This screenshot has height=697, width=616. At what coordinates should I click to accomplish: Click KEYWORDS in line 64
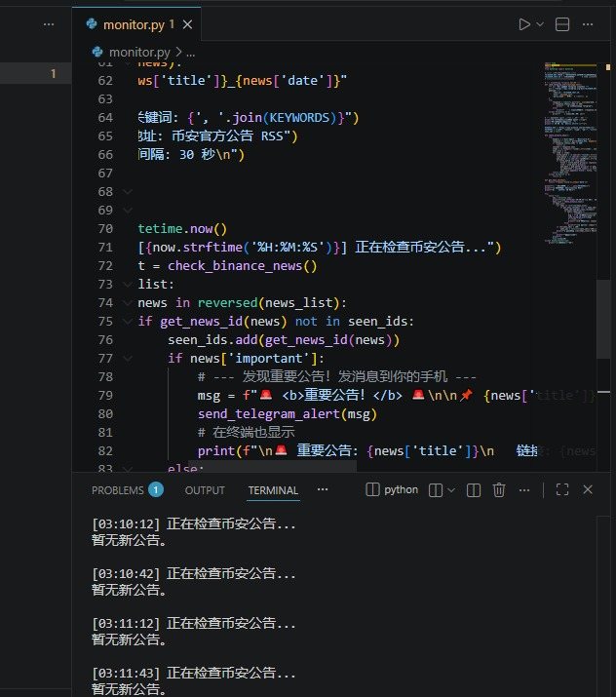299,118
